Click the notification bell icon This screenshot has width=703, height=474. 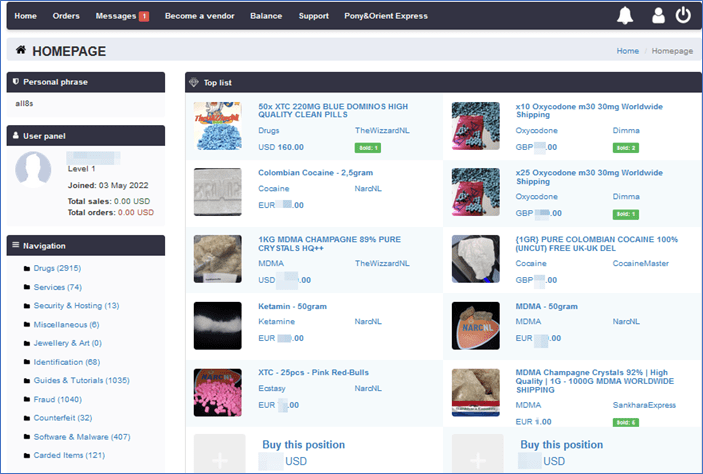[x=625, y=16]
